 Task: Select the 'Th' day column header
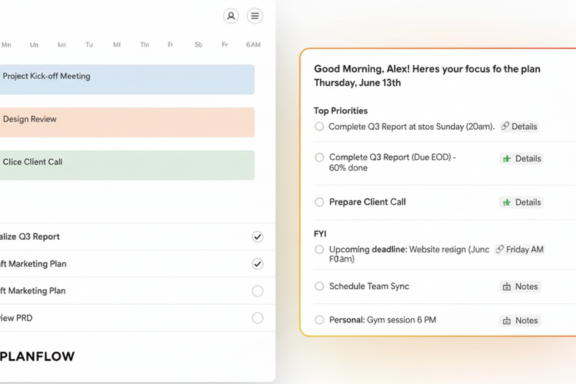click(144, 45)
